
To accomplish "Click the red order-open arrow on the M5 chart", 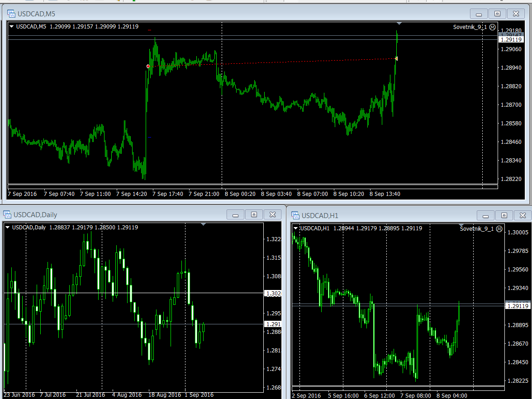I will tap(148, 66).
